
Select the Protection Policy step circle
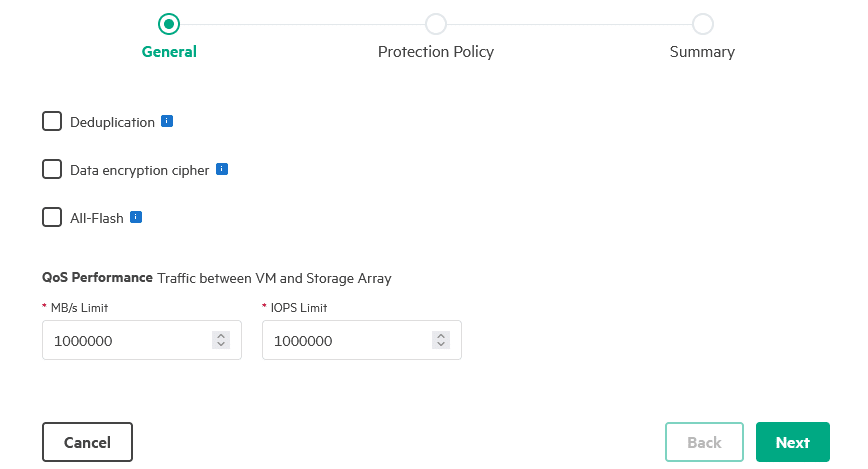[x=436, y=24]
